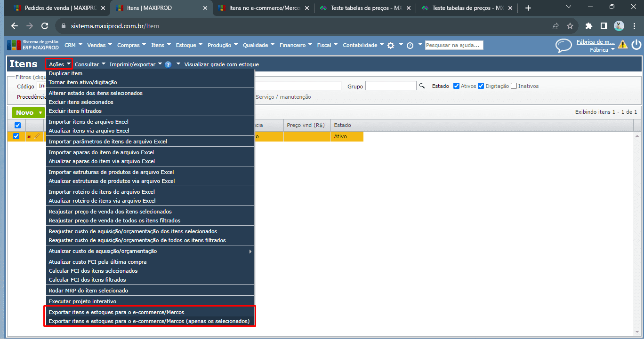This screenshot has height=339, width=644.
Task: Click the Grupo search magnifier icon
Action: pyautogui.click(x=422, y=86)
